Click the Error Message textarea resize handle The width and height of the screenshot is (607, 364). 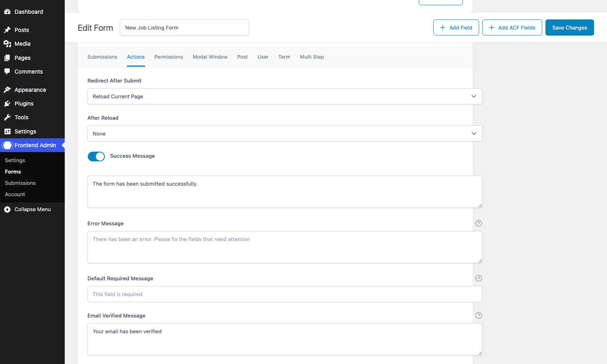480,261
